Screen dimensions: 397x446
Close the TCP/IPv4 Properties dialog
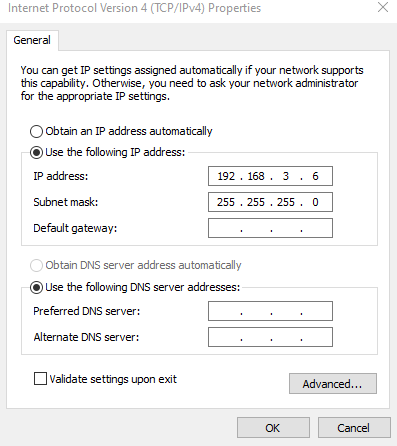tap(383, 7)
